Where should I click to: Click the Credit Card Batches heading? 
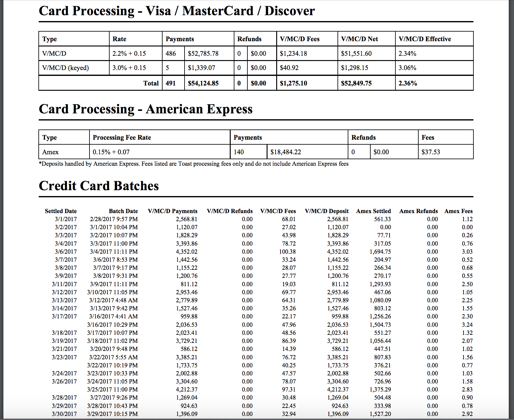tap(98, 186)
